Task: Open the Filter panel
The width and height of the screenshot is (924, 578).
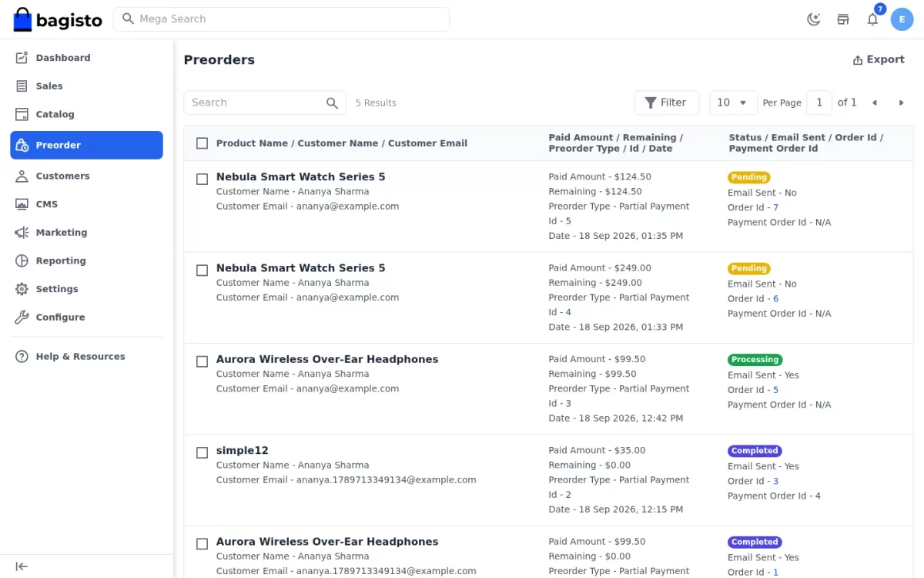Action: pos(666,102)
